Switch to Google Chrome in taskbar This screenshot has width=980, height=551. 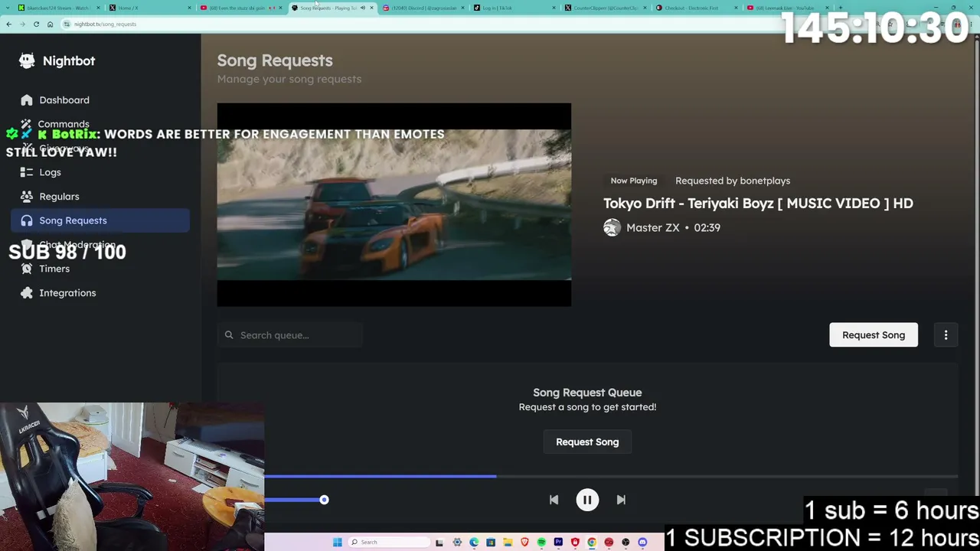592,543
